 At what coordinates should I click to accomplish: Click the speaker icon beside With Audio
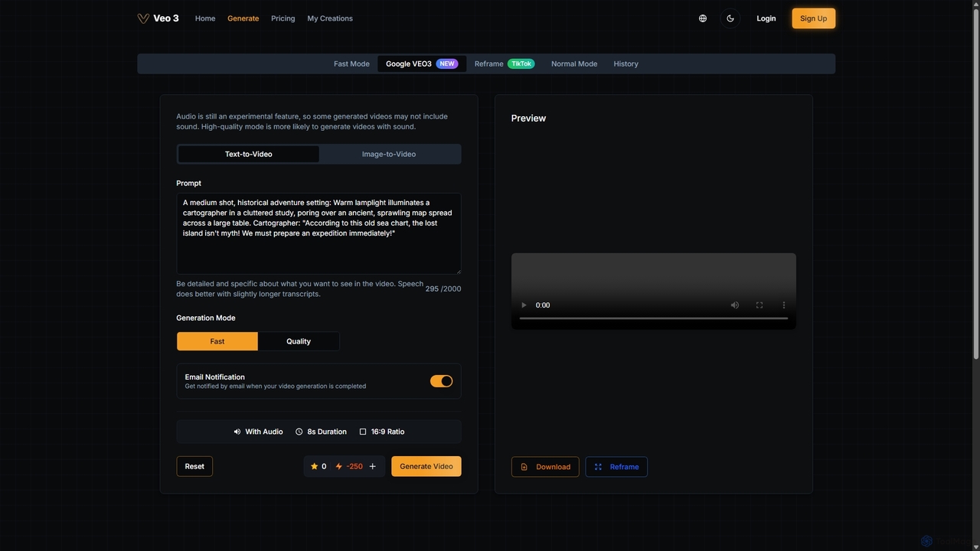[237, 432]
